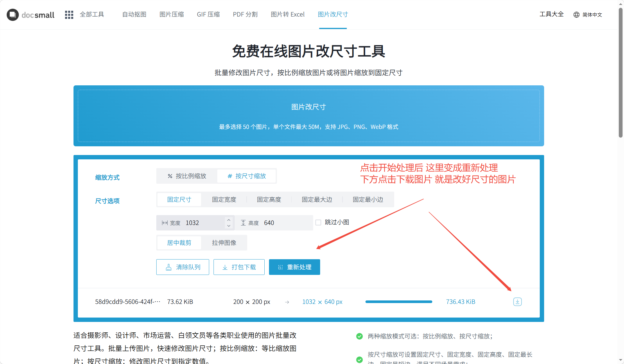This screenshot has width=624, height=364.
Task: Click the docsmall logo icon
Action: [13, 15]
